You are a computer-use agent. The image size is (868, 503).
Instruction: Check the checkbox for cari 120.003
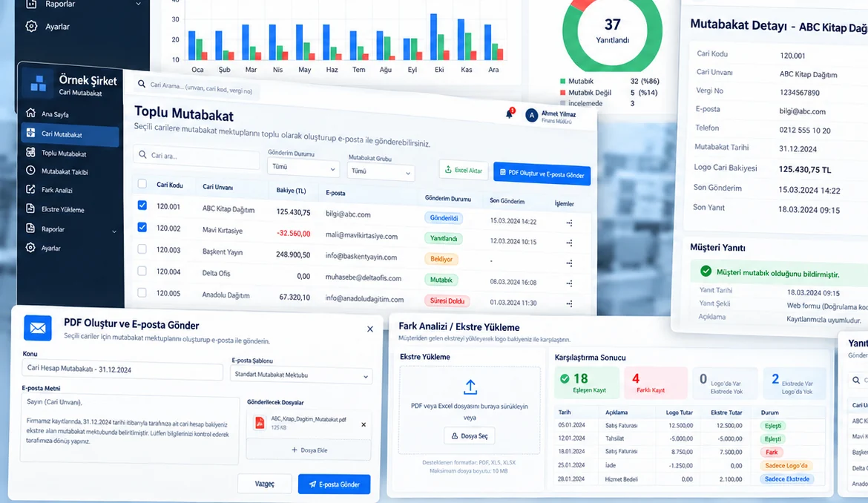click(x=142, y=249)
